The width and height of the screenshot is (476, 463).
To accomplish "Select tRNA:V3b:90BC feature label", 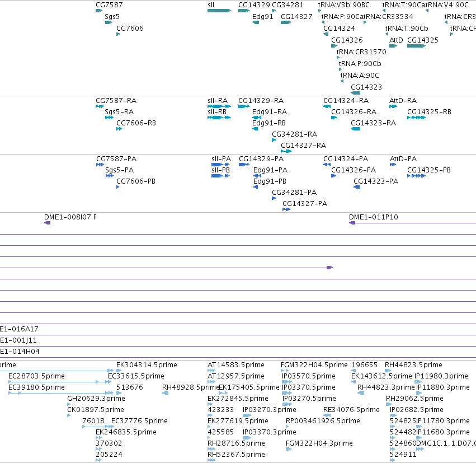I will pos(343,5).
